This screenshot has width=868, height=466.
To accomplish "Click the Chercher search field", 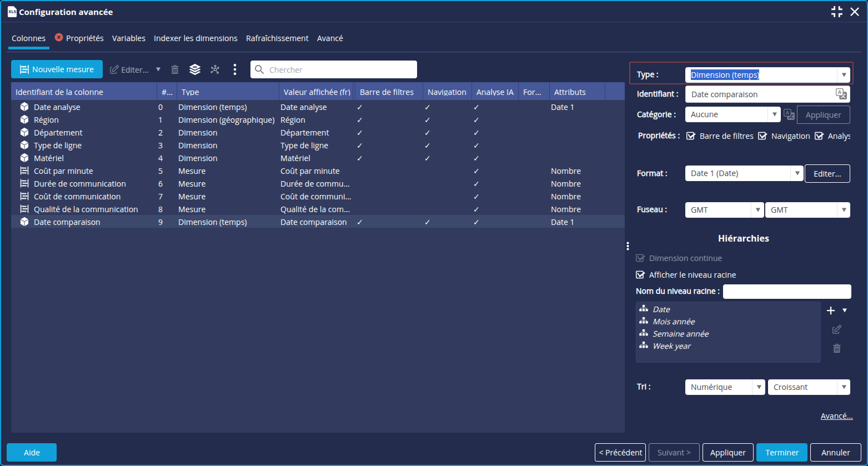I will pyautogui.click(x=339, y=69).
